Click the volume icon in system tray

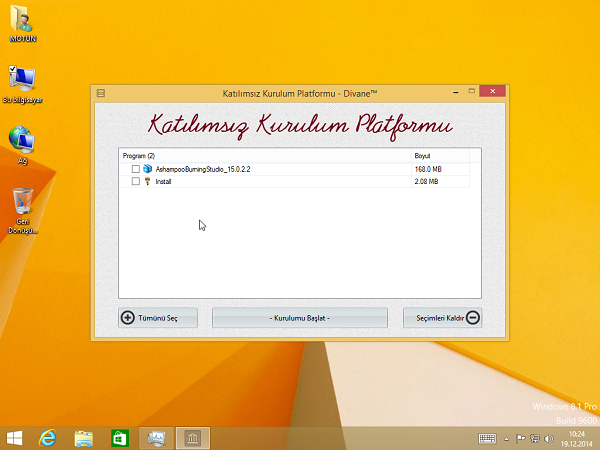547,438
